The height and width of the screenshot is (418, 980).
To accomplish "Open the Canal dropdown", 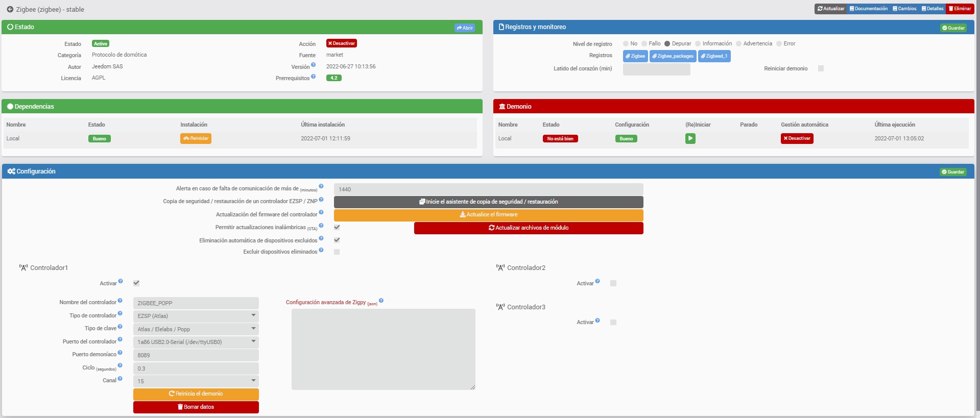I will [x=196, y=381].
